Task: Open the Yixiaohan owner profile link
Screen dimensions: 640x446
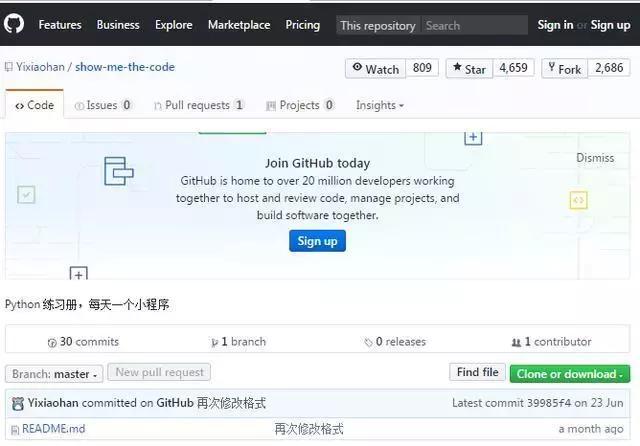Action: coord(40,67)
